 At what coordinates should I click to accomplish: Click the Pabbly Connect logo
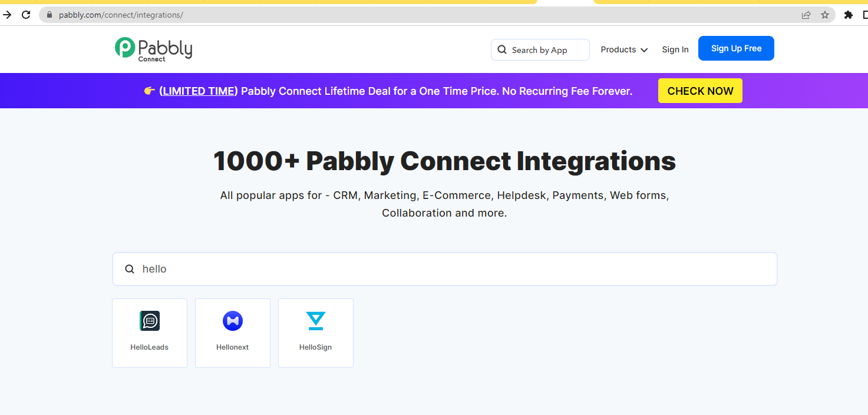tap(153, 49)
